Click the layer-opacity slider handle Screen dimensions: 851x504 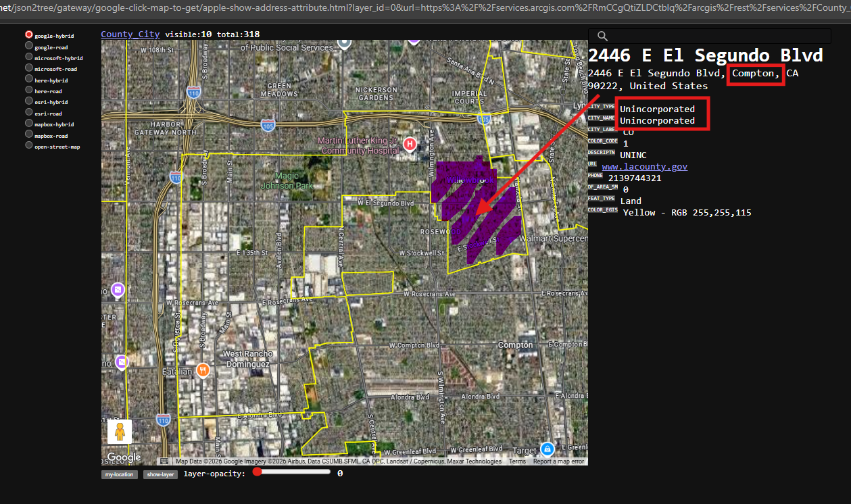tap(257, 472)
